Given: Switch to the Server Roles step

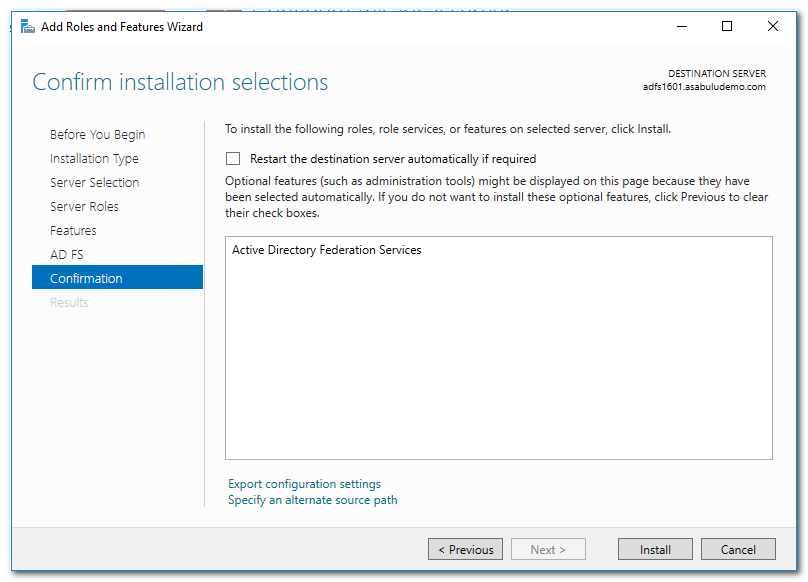Looking at the screenshot, I should (84, 207).
